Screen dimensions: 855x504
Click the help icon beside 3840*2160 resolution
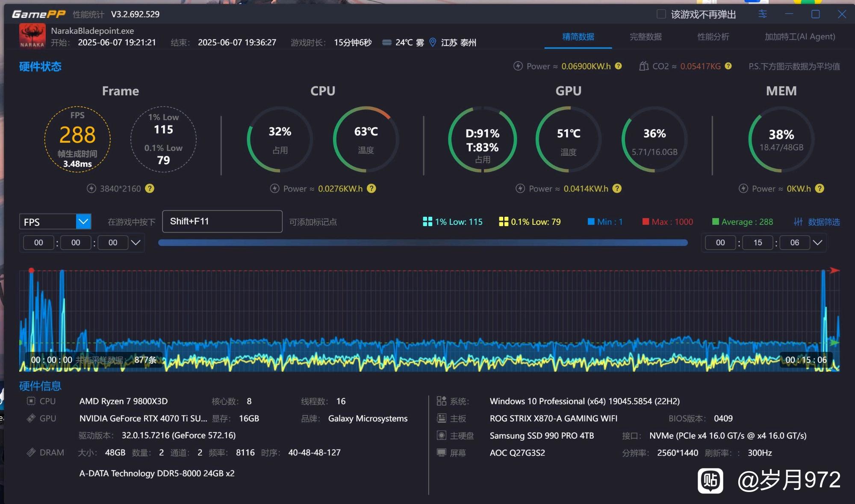(149, 189)
